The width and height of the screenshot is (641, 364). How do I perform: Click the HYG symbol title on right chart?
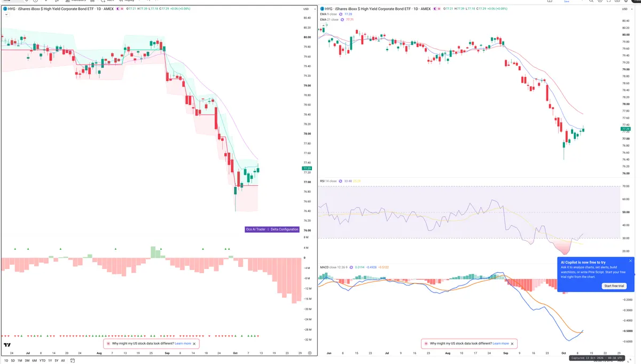[x=378, y=9]
